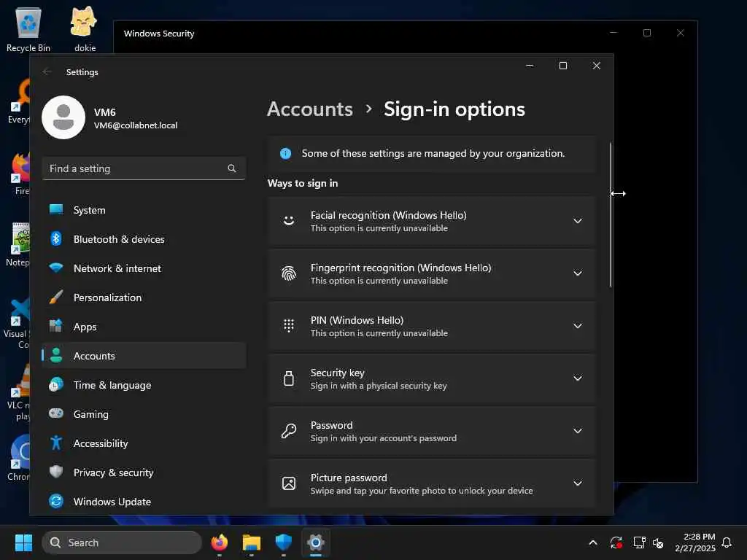Open the Recycle Bin desktop icon
The width and height of the screenshot is (747, 560).
tap(28, 29)
